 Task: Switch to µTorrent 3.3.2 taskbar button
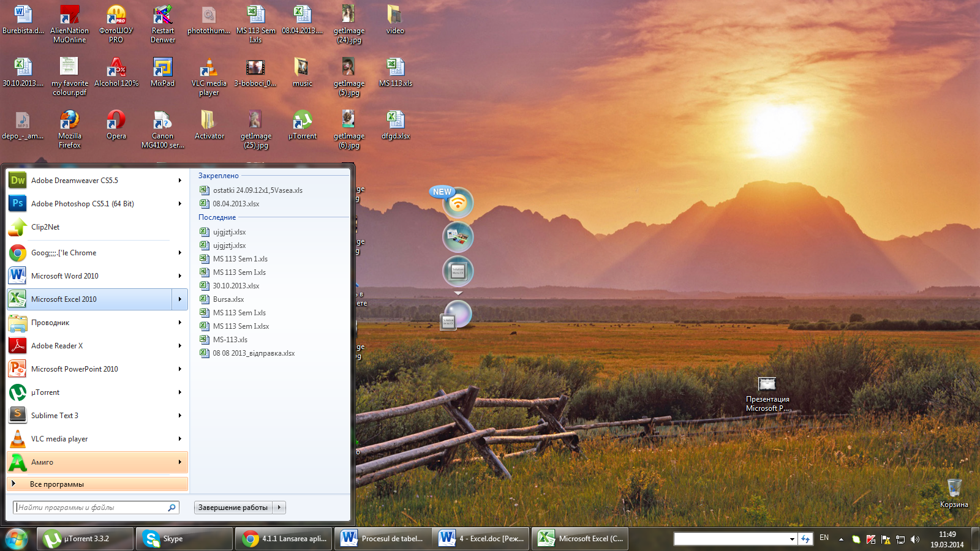pyautogui.click(x=86, y=539)
